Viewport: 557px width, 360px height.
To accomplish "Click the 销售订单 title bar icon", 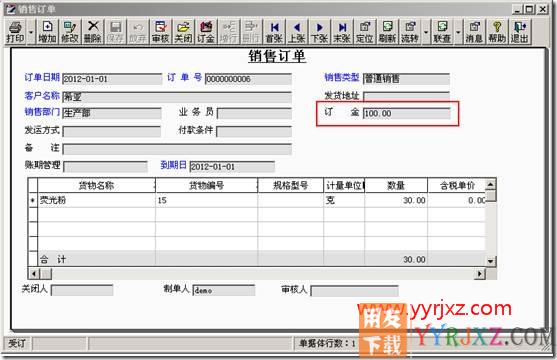I will (x=11, y=9).
